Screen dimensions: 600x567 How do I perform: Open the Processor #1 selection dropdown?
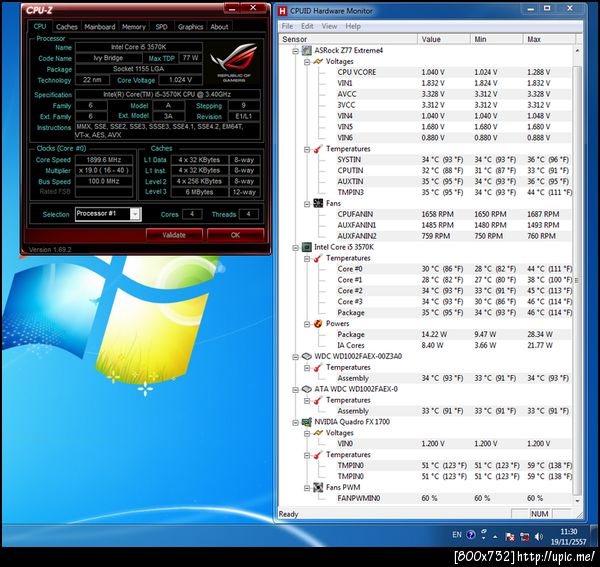[135, 214]
